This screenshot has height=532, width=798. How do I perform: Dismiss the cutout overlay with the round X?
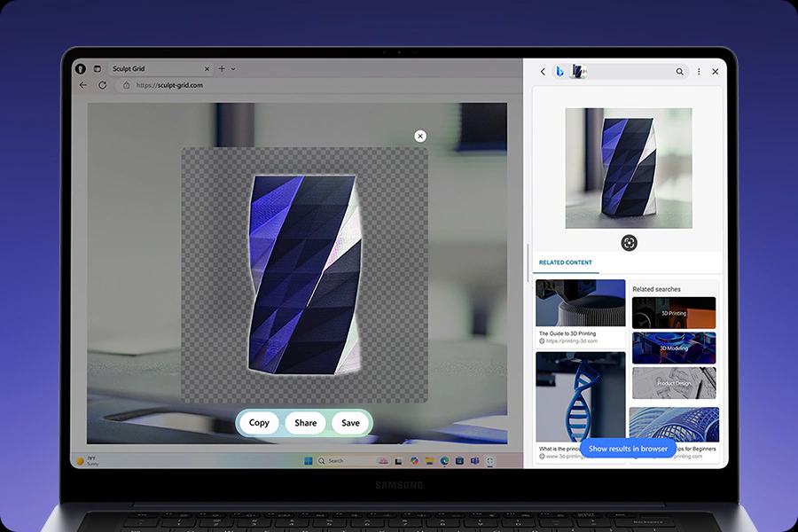(x=420, y=136)
